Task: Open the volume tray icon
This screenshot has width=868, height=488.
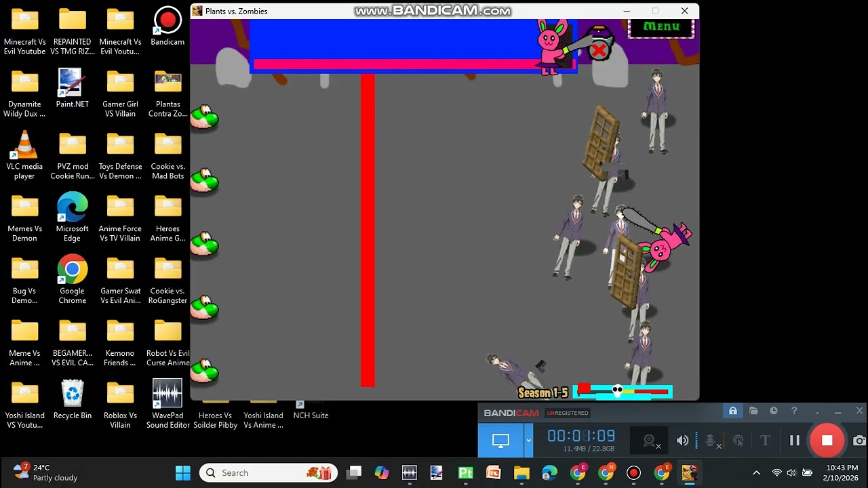Action: pos(791,472)
